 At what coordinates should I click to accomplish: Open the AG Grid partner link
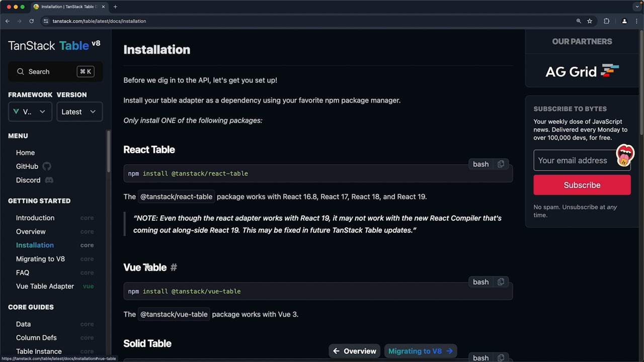582,71
